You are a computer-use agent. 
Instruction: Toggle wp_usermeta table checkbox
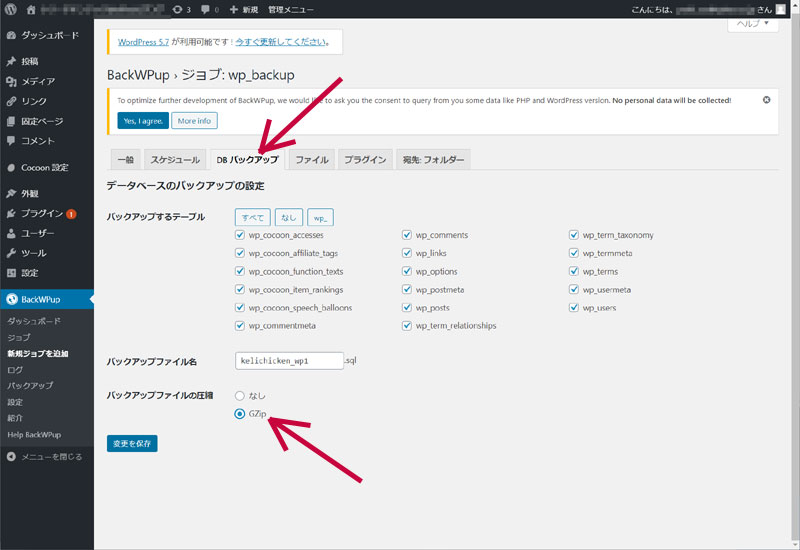point(574,289)
